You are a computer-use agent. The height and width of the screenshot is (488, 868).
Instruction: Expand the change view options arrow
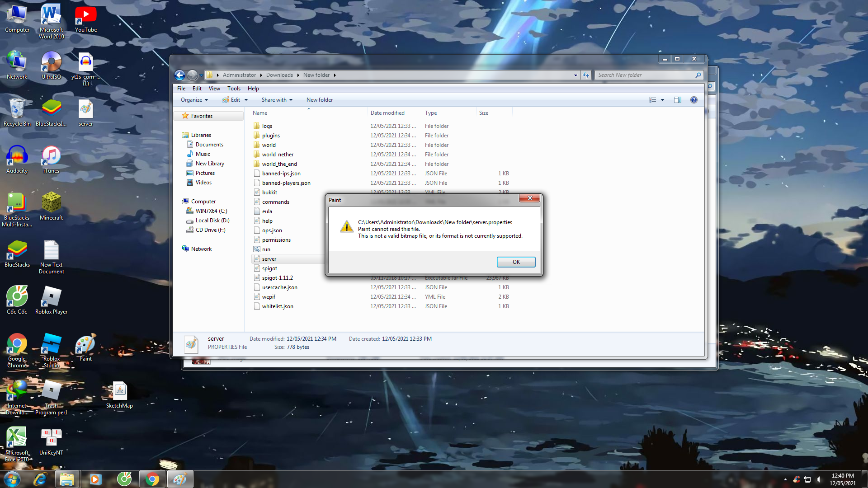662,100
